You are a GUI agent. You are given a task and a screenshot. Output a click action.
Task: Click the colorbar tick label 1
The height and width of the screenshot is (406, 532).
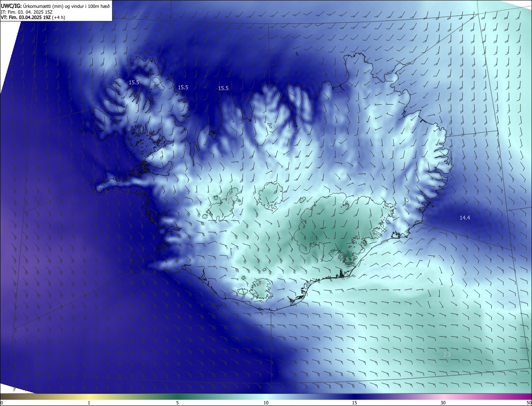coord(89,403)
